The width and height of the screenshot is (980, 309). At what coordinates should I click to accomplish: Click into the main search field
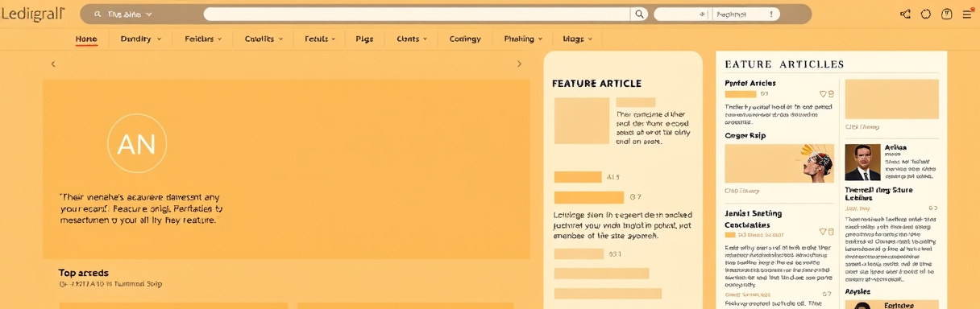417,14
